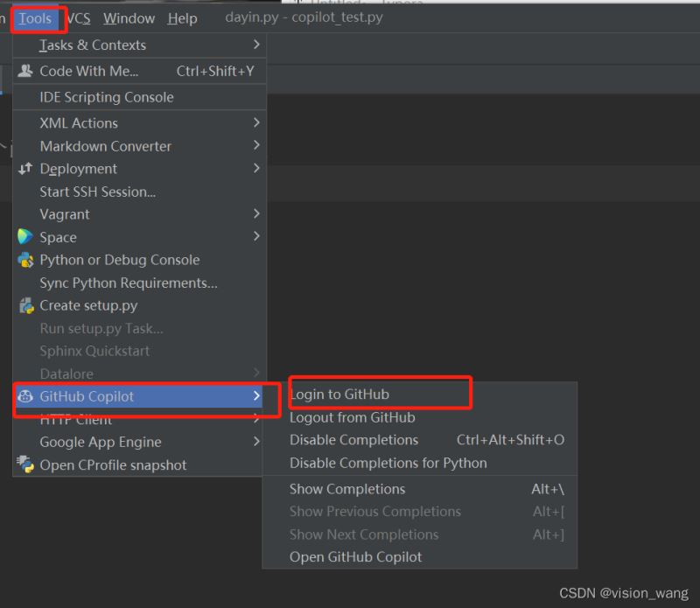Viewport: 700px width, 608px height.
Task: Click the Python Debug Console icon
Action: click(25, 260)
